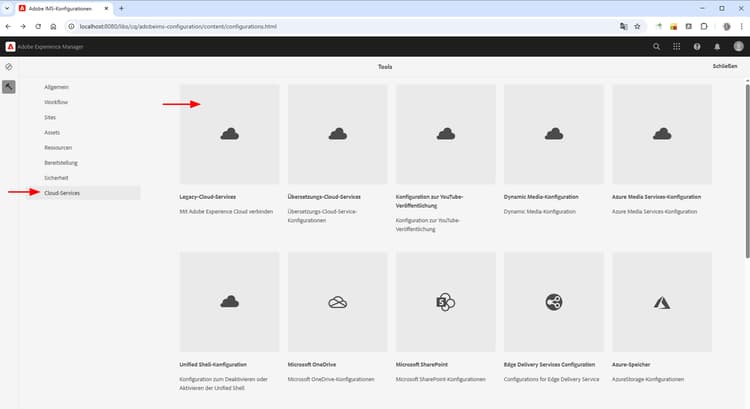Viewport: 750px width, 409px height.
Task: Select the Adobe IMS-Konfigurationen browser tab
Action: [x=64, y=8]
